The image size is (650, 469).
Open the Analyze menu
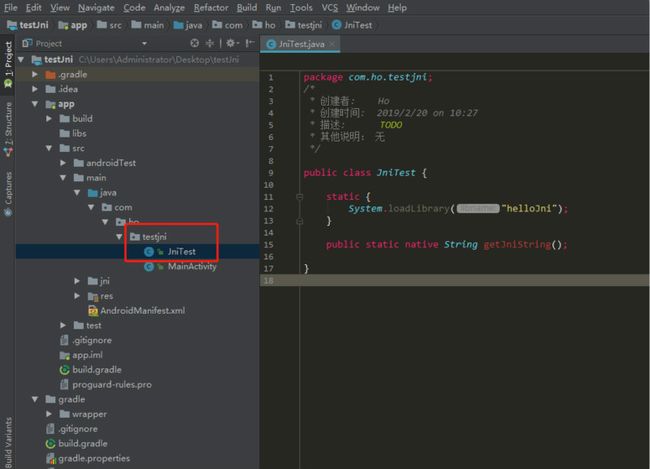pyautogui.click(x=169, y=7)
